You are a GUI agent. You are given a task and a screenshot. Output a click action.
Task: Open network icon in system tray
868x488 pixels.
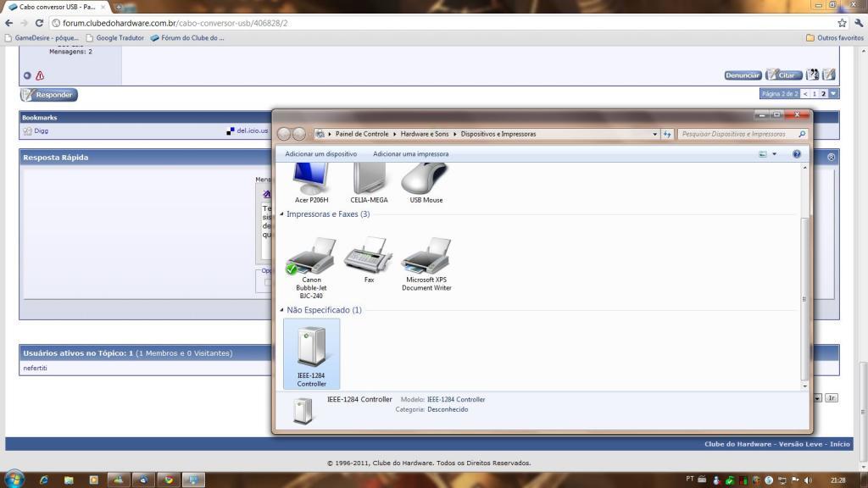782,480
